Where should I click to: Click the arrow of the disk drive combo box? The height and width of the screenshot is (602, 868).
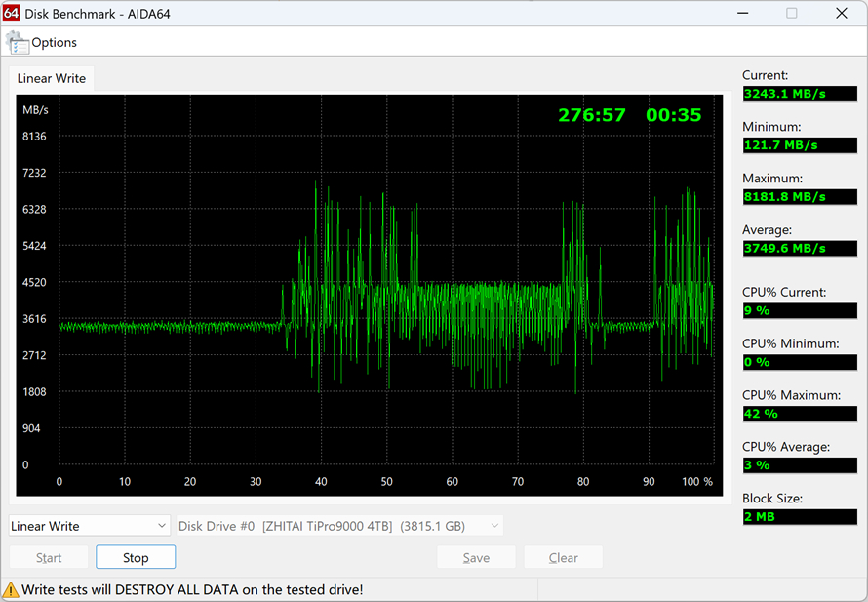tap(494, 526)
